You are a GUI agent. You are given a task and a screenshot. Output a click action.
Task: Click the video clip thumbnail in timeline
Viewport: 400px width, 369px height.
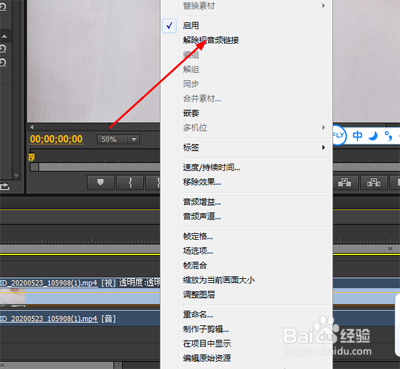pyautogui.click(x=13, y=297)
